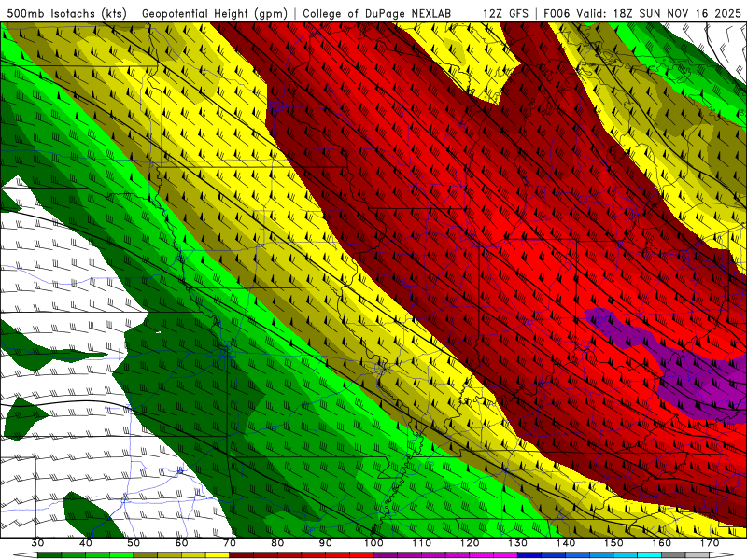This screenshot has width=747, height=560.
Task: Click the 100 knot legend label
Action: 374,543
